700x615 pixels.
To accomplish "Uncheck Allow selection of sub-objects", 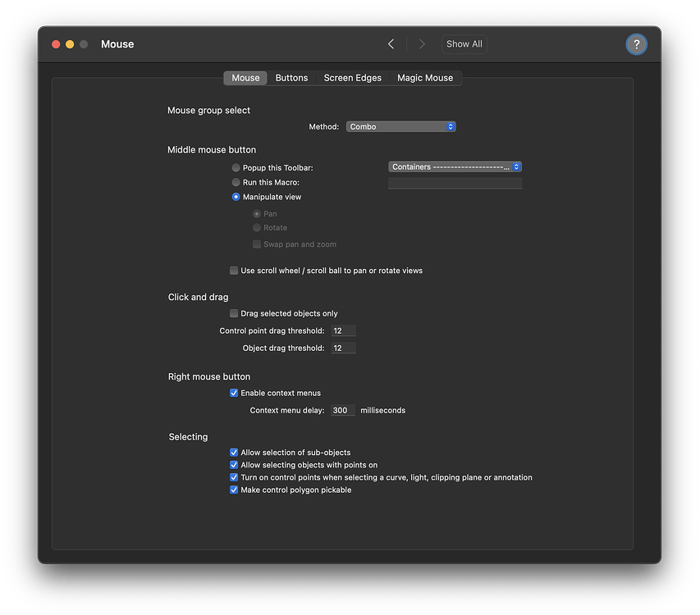I will 234,451.
